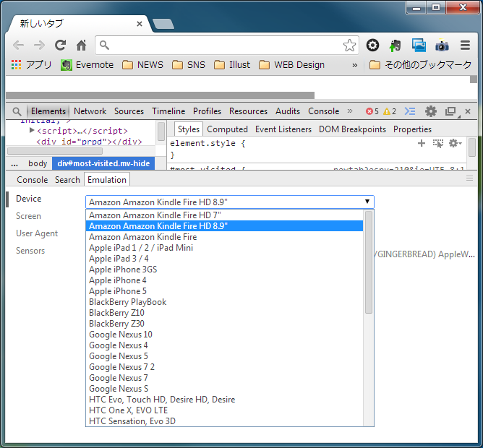The height and width of the screenshot is (448, 483).
Task: Open the SNS bookmark folder
Action: 189,64
